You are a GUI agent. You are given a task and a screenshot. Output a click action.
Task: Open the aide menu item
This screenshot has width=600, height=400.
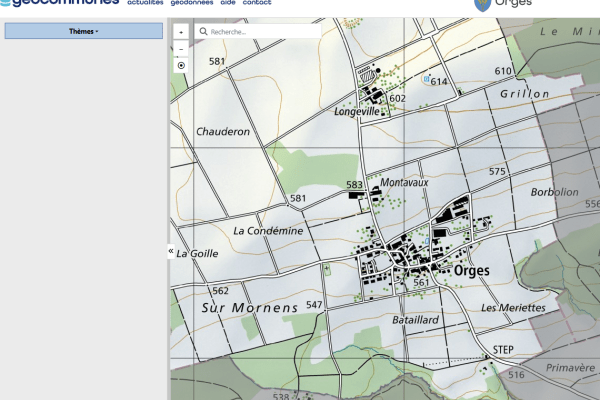(x=228, y=2)
